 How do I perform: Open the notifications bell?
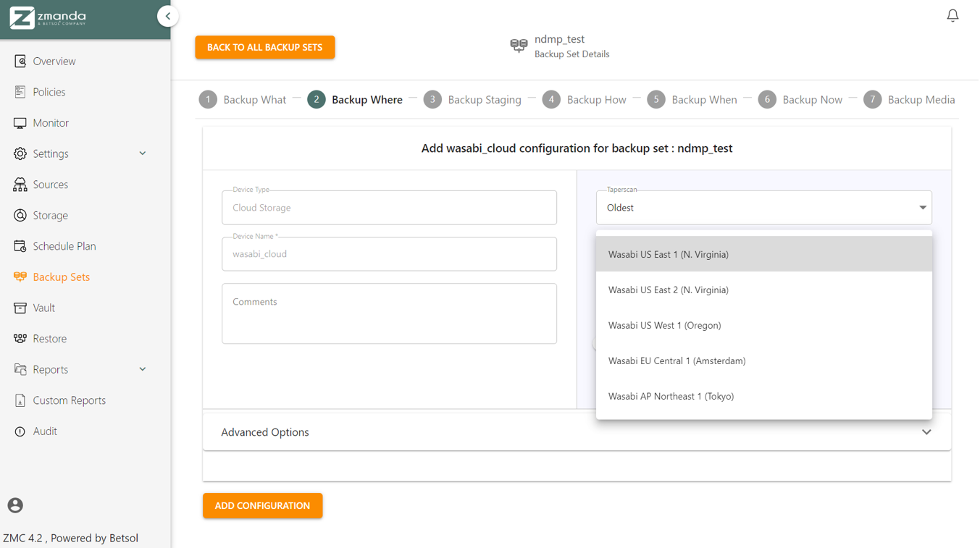coord(952,15)
